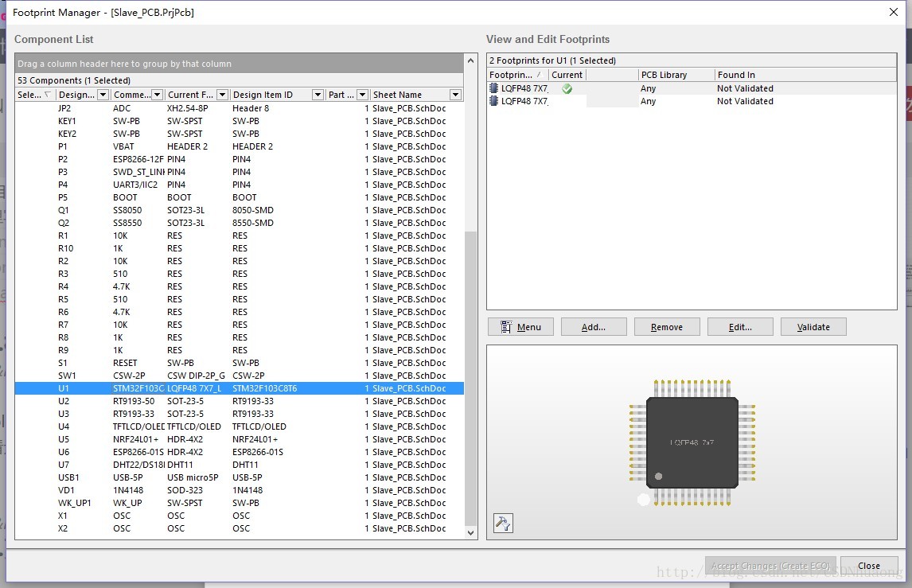Click the preview configuration hammer icon
Viewport: 912px width, 588px height.
(503, 523)
